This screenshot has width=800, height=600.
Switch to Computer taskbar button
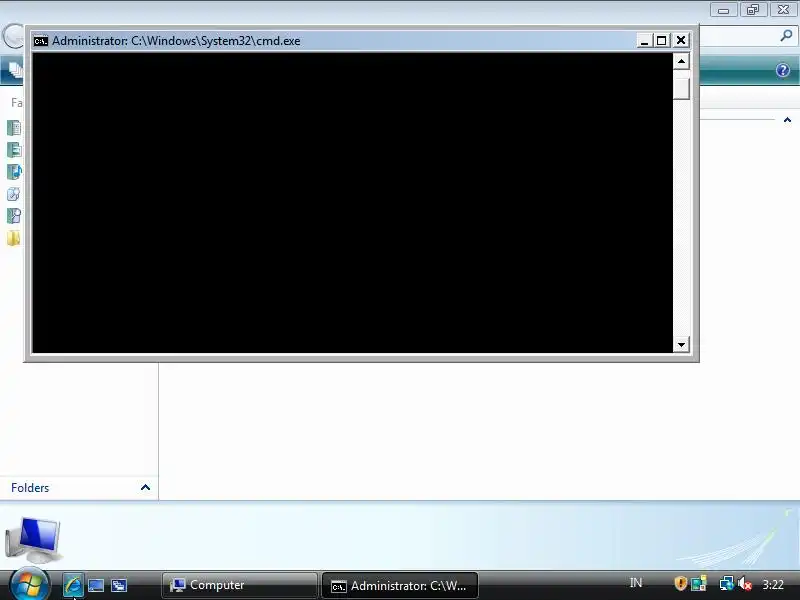point(240,585)
